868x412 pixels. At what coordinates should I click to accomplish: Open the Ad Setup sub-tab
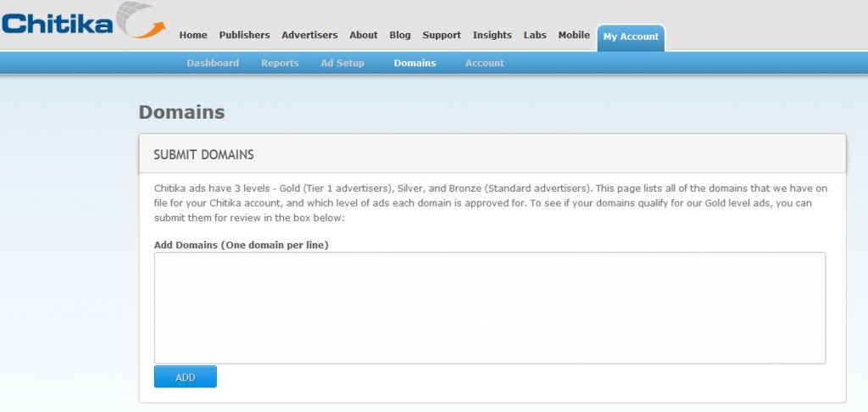(342, 64)
